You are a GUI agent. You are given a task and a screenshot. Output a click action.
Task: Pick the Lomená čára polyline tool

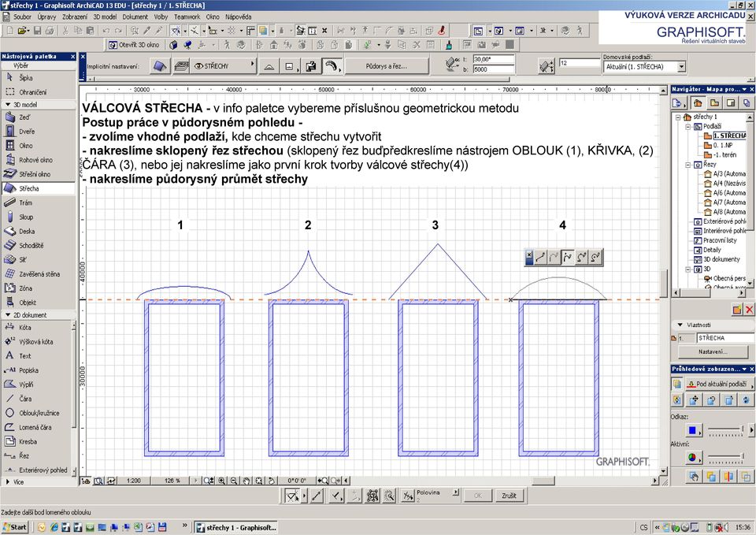(36, 427)
